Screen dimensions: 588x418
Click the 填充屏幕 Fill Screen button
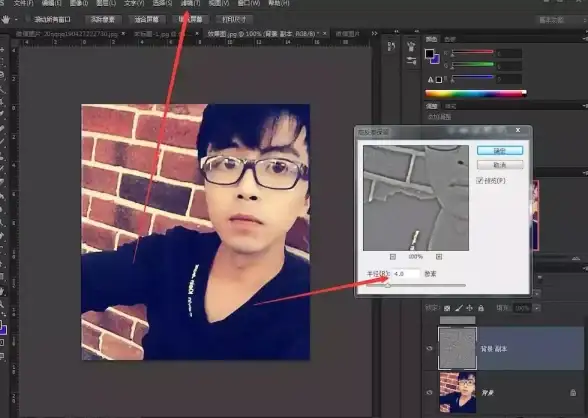click(191, 19)
